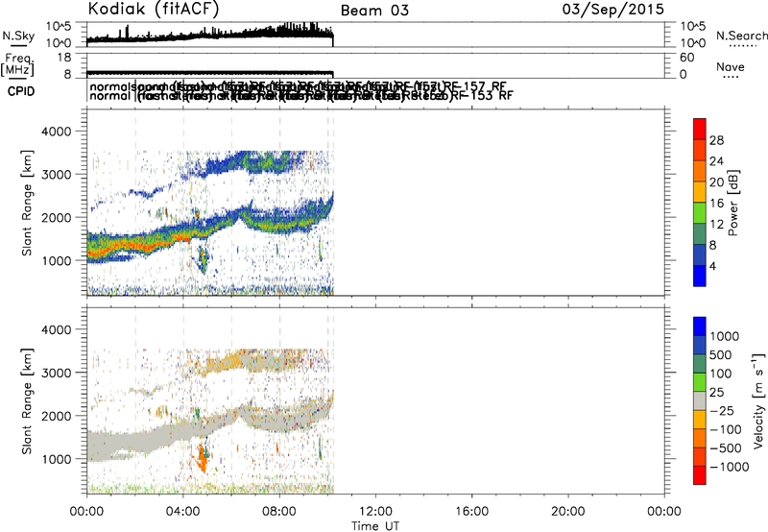Click the "12" power colorbar label
This screenshot has width=768, height=532.
[716, 224]
